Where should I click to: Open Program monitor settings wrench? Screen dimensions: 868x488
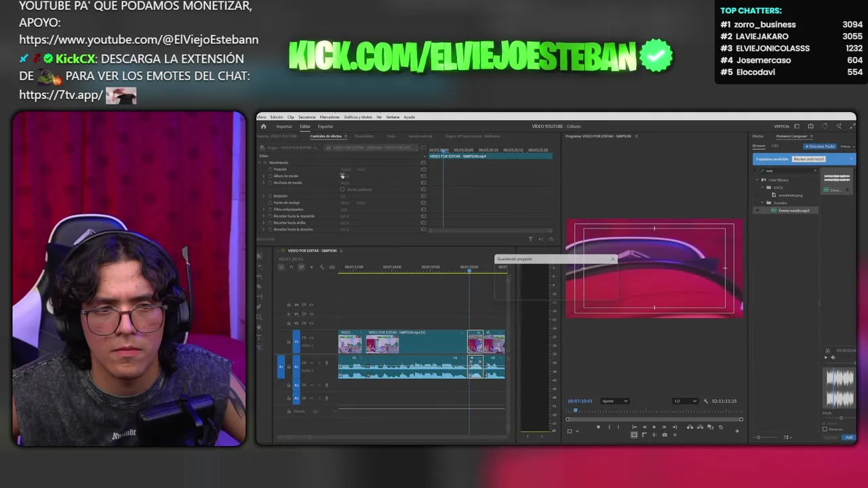point(705,401)
